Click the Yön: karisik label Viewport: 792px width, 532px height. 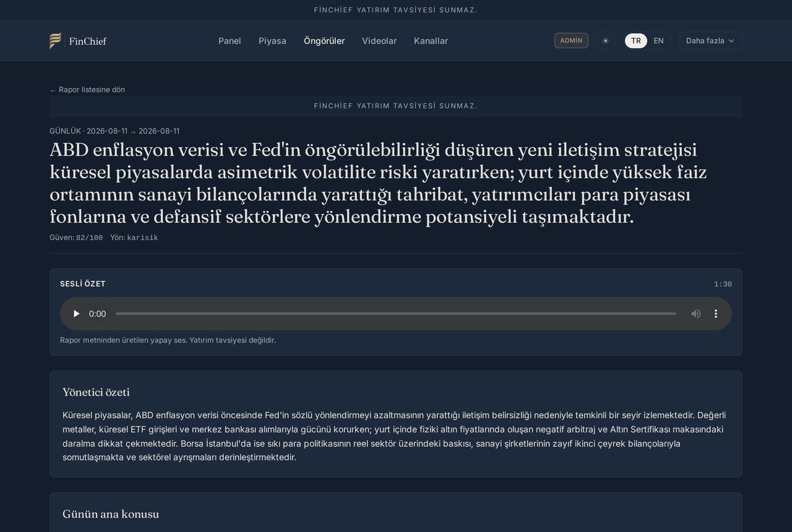click(134, 238)
